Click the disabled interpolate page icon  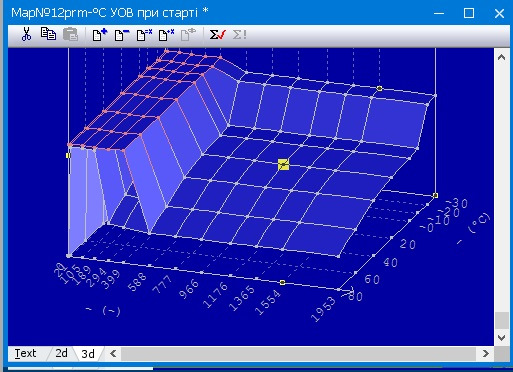[x=188, y=34]
